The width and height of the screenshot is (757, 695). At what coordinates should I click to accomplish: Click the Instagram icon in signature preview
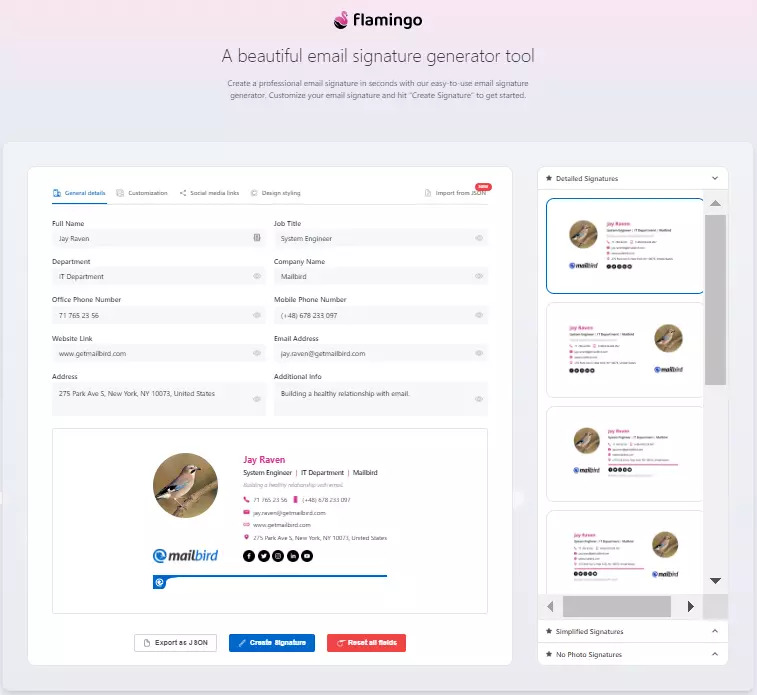[278, 556]
